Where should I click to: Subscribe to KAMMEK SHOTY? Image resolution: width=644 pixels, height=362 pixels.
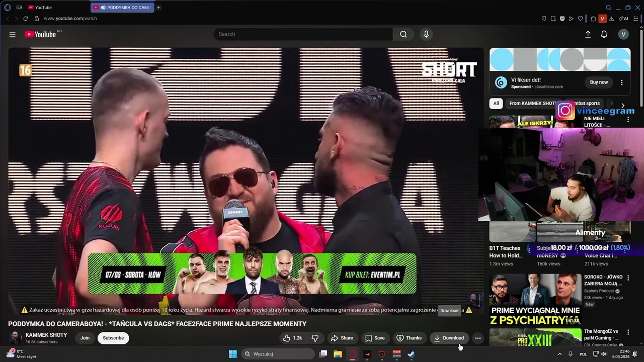coord(113,338)
